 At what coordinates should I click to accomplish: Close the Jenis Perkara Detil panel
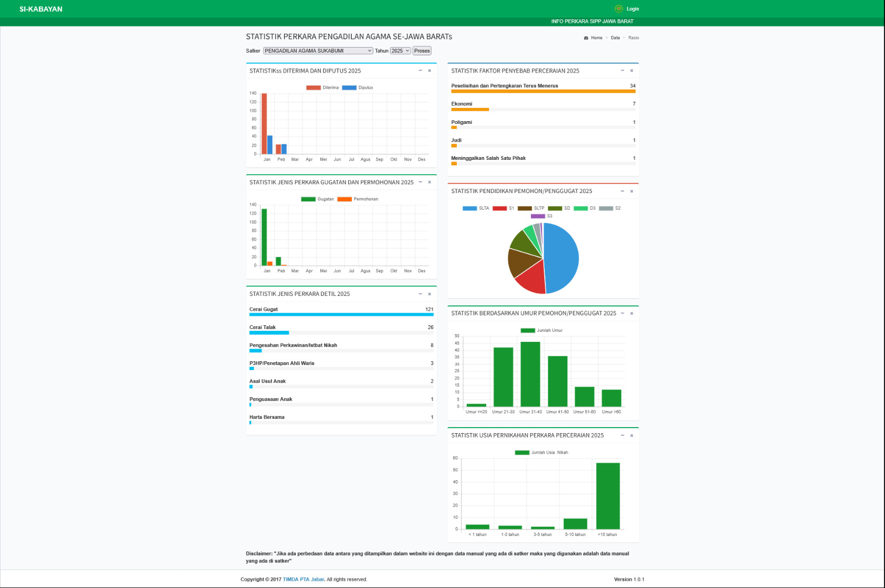click(x=429, y=294)
